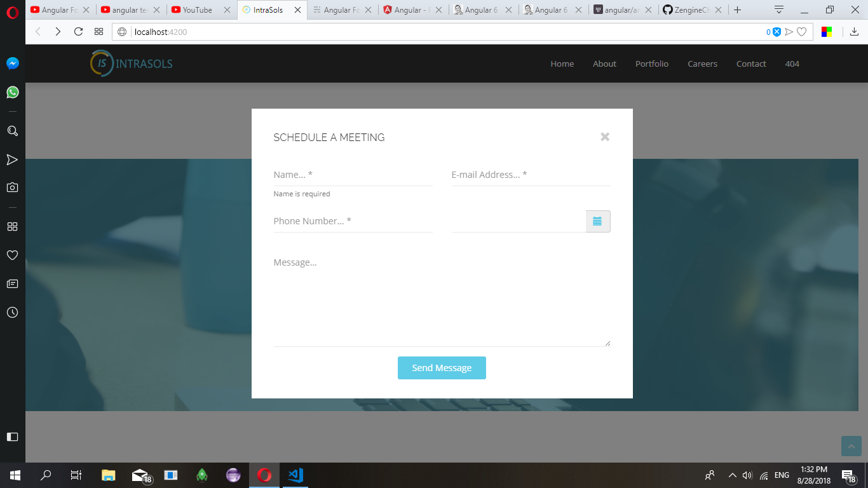Open WhatsApp from the Opera sidebar

coord(11,92)
